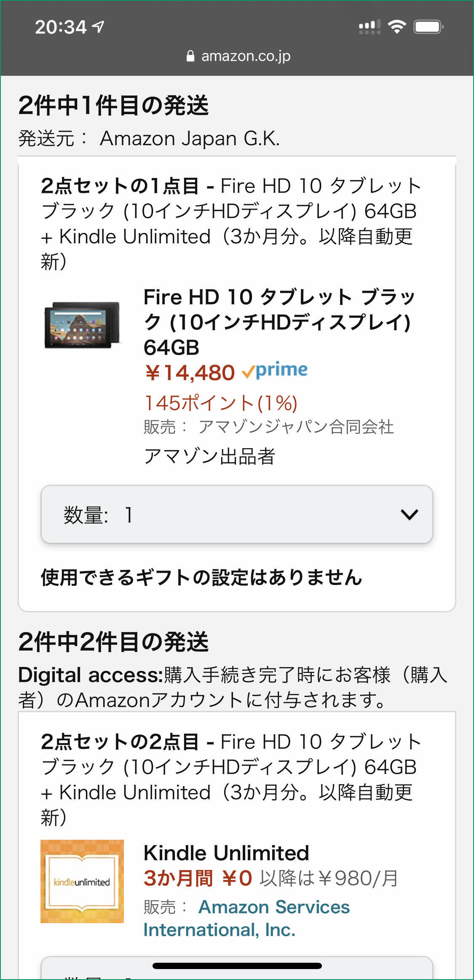Tap the 145ポイント(1%) points text

(x=221, y=403)
